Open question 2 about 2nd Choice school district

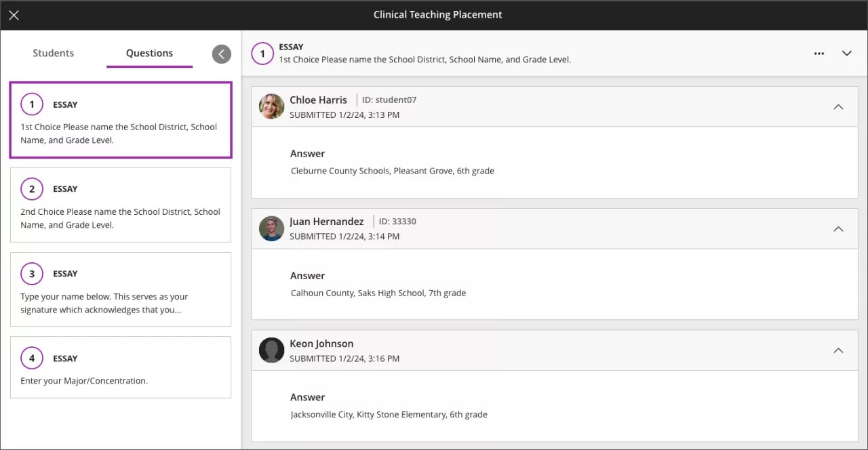click(121, 205)
